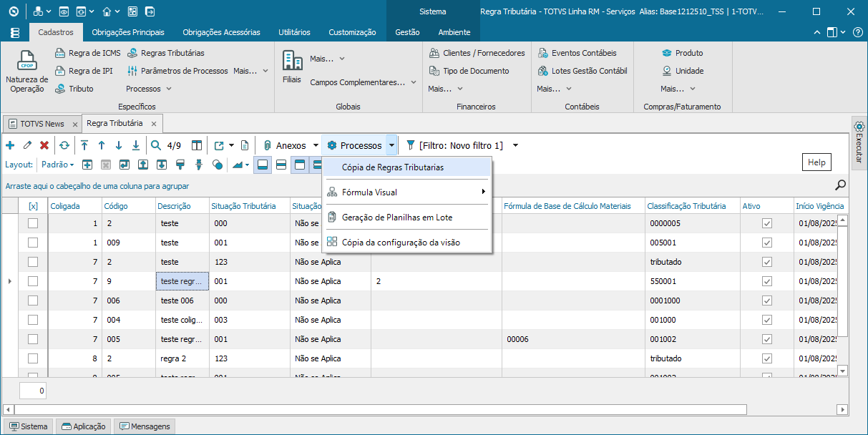
Task: Choose Cópia da configuração da visão
Action: tap(407, 242)
